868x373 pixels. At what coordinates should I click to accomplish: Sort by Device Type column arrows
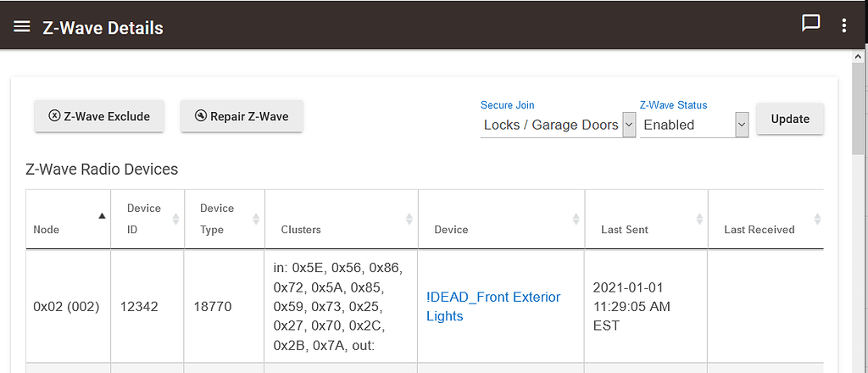(256, 219)
